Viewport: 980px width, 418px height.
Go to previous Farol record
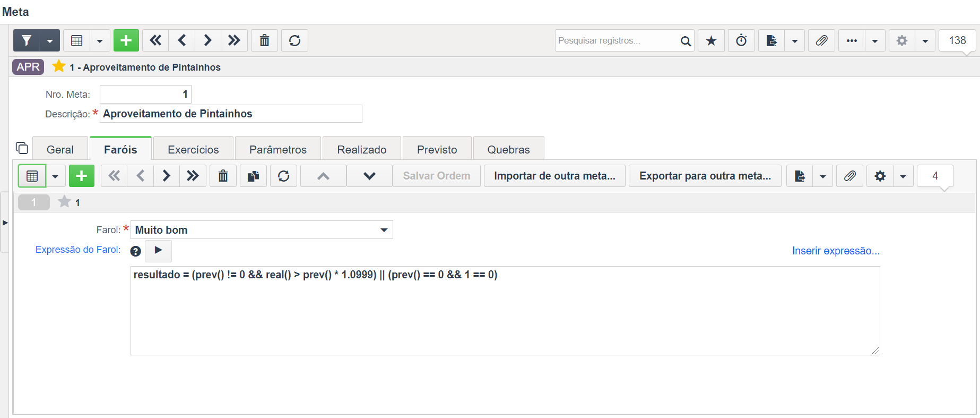pos(140,176)
